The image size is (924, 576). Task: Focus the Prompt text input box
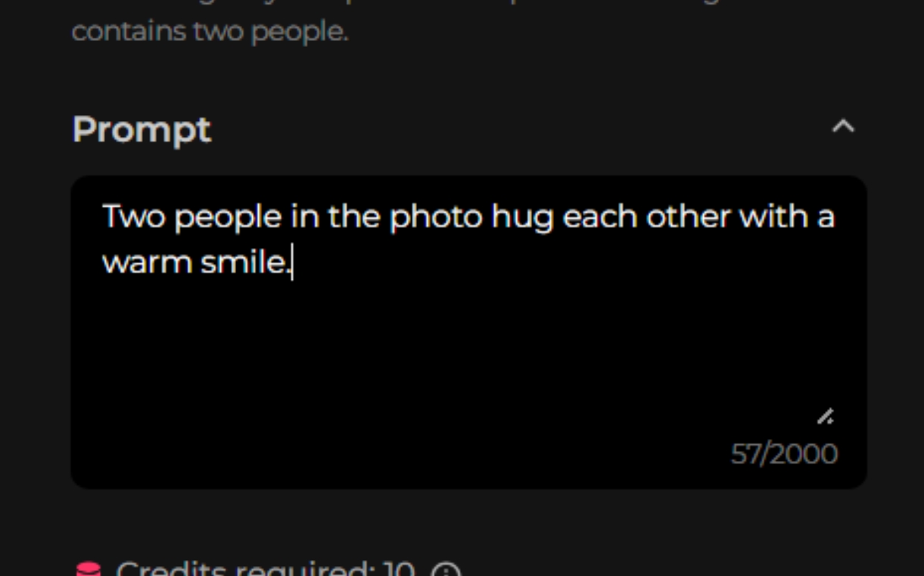pyautogui.click(x=468, y=332)
